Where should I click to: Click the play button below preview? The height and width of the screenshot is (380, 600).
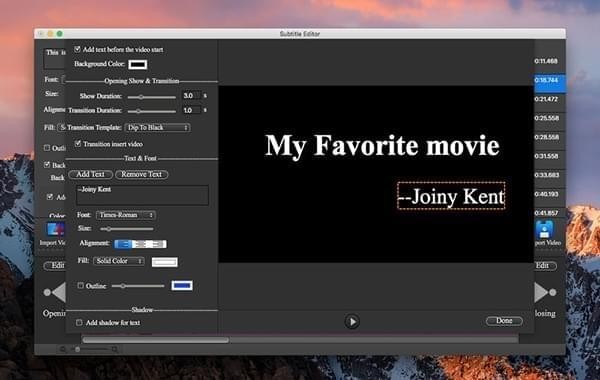coord(352,321)
